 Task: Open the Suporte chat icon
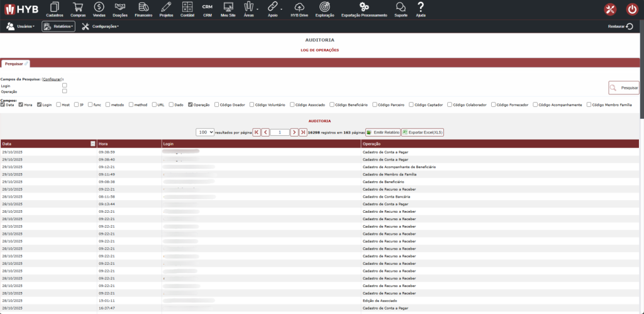[401, 9]
